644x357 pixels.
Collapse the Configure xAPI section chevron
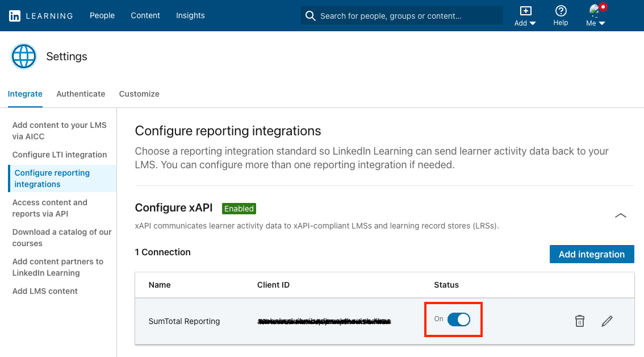click(621, 215)
